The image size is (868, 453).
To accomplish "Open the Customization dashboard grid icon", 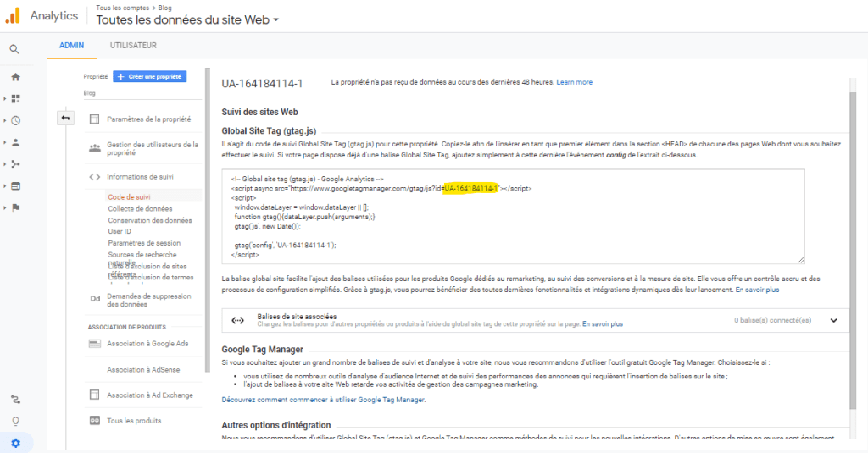I will 15,98.
